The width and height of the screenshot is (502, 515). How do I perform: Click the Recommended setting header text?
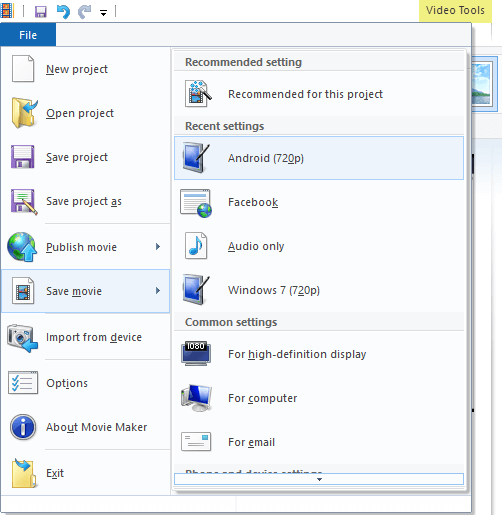click(x=243, y=62)
